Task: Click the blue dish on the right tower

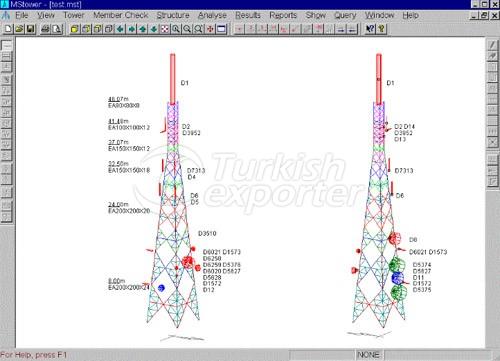Action: 398,278
